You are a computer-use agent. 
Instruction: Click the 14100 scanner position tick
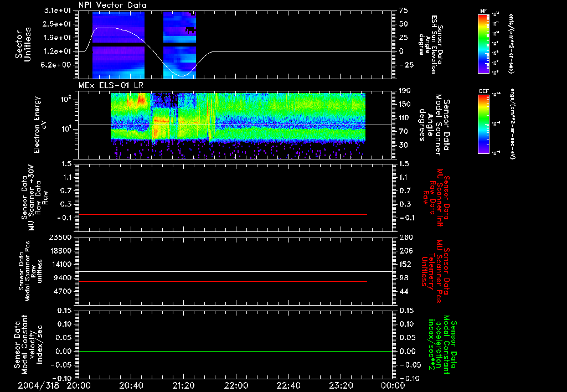pos(60,264)
